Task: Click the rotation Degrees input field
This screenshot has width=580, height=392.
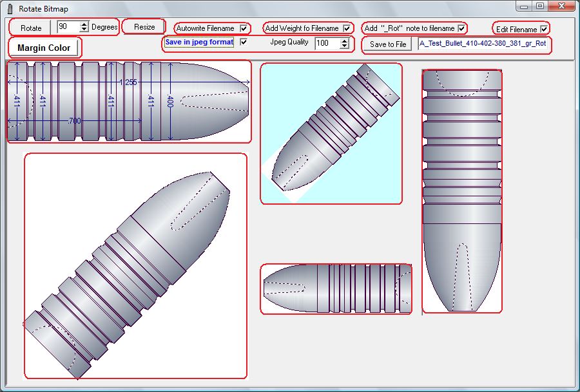Action: coord(67,27)
